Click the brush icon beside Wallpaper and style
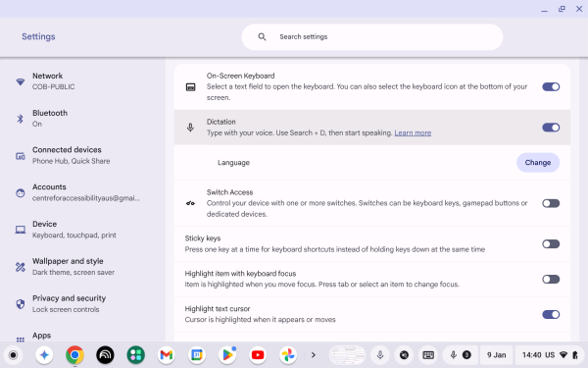This screenshot has width=588, height=368. click(x=21, y=267)
